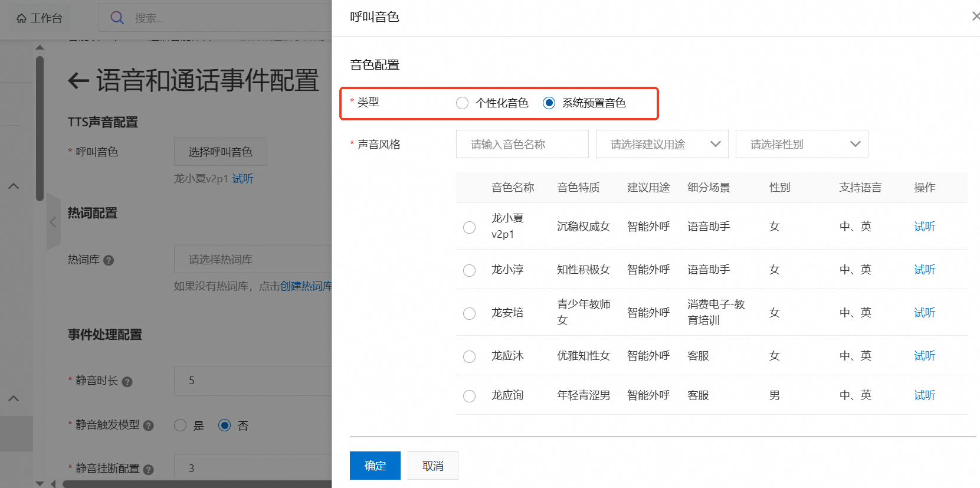Preview 龙小夏 v2p1 with 试听 link

point(925,227)
